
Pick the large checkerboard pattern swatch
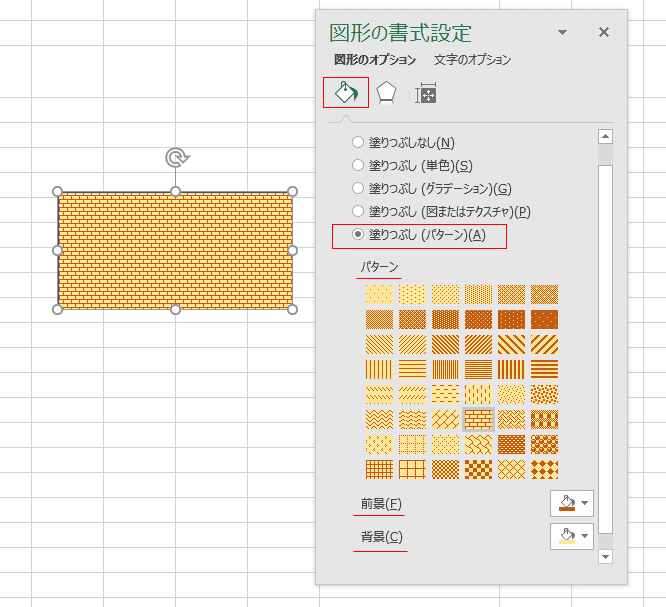point(479,469)
